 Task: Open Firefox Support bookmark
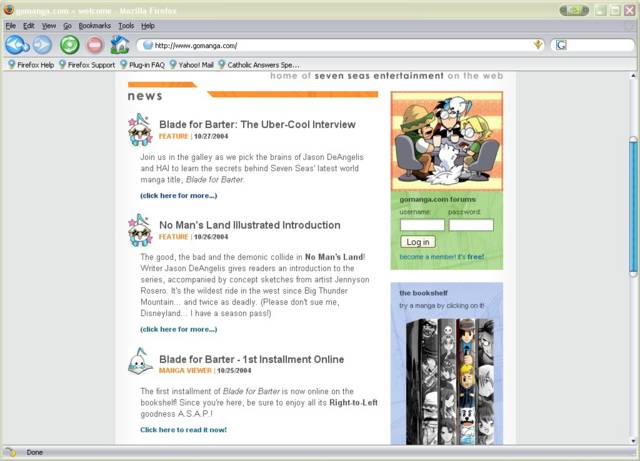tap(87, 65)
